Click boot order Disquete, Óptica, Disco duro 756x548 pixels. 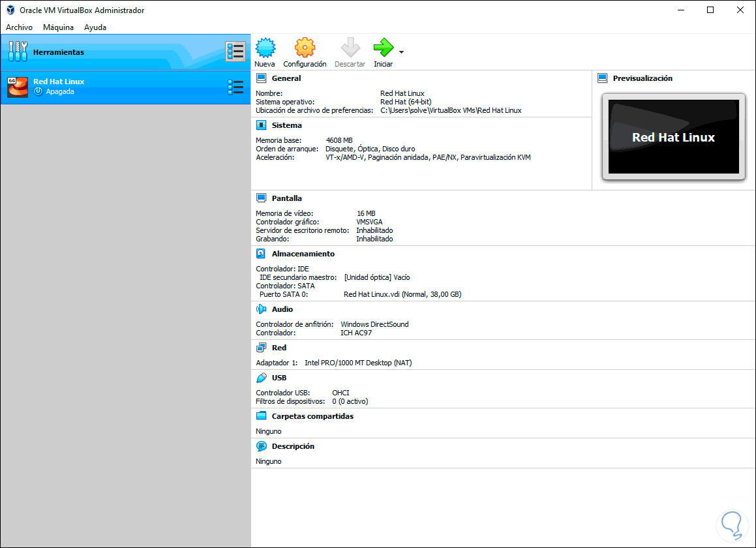point(370,149)
